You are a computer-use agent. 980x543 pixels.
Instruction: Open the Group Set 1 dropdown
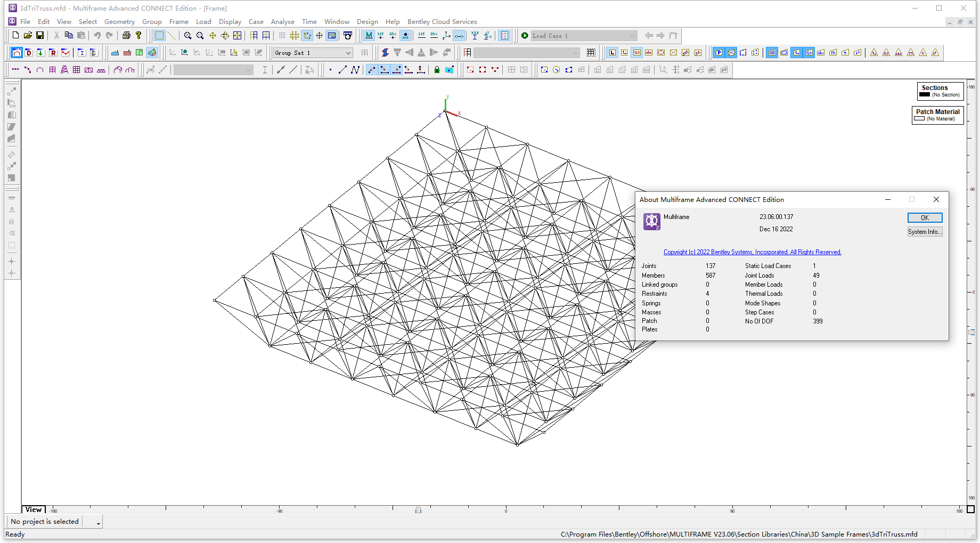[313, 53]
